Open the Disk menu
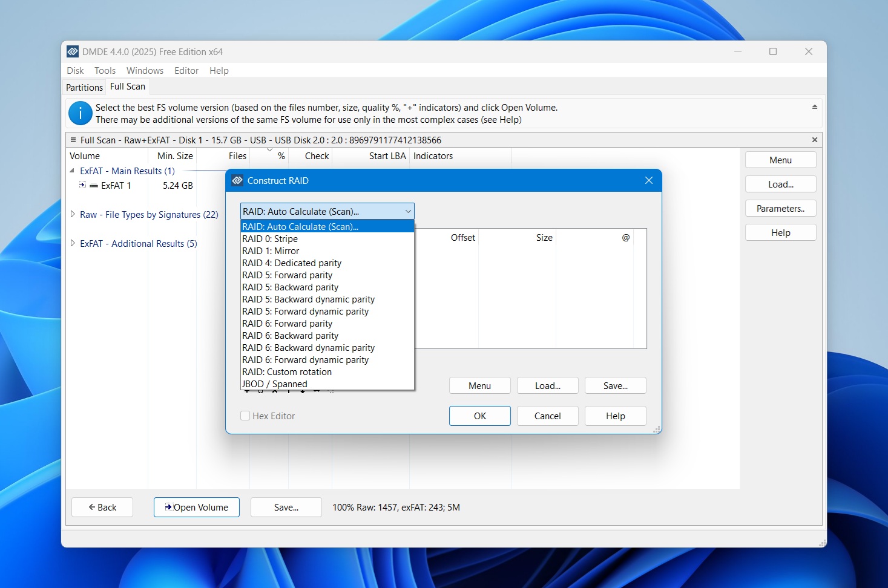This screenshot has width=888, height=588. pos(74,70)
